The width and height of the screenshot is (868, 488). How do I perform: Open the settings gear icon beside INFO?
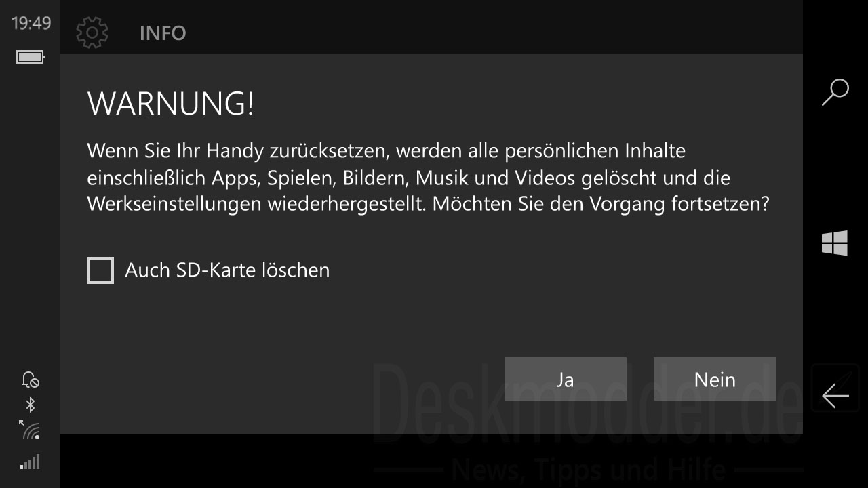point(92,33)
